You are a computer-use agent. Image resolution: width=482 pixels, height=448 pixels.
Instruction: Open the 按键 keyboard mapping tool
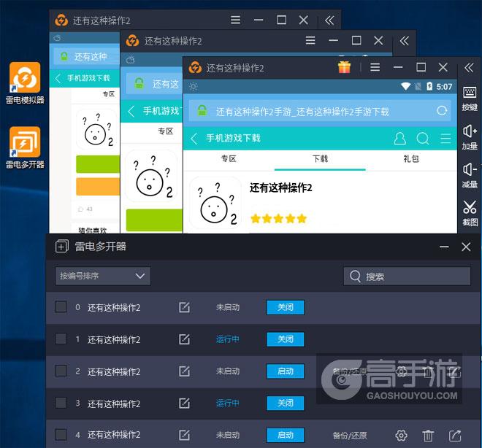470,99
